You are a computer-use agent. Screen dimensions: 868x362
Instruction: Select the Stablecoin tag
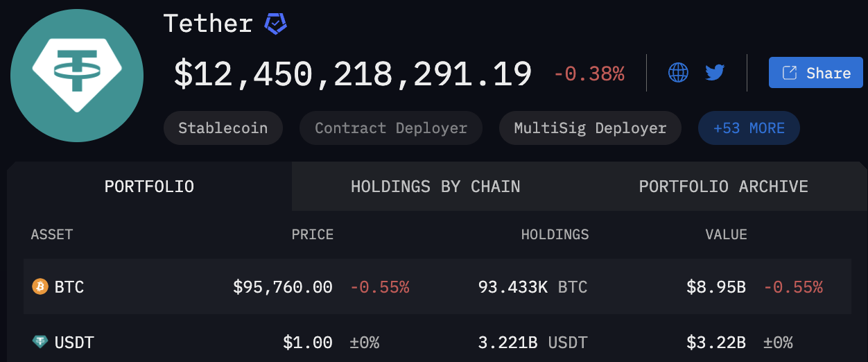pyautogui.click(x=223, y=128)
